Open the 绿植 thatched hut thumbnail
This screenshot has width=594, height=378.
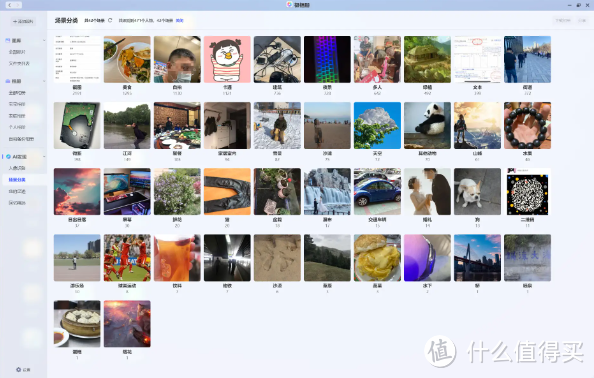pos(427,59)
